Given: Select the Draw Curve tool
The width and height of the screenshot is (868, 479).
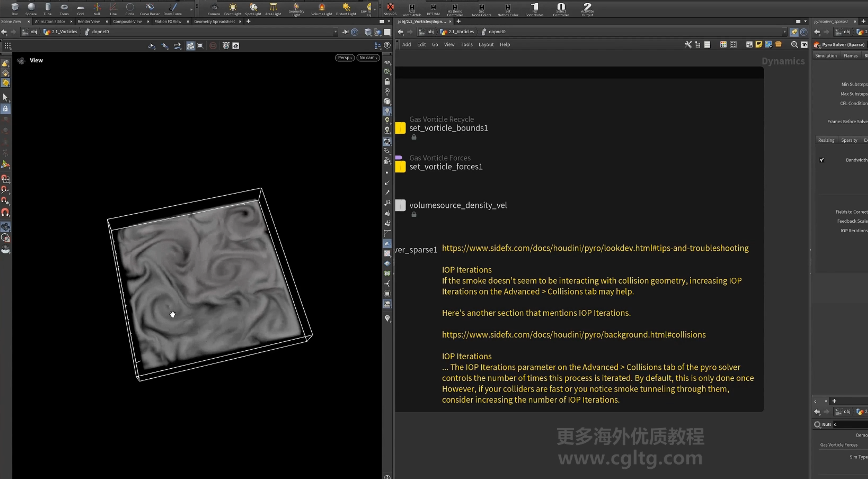Looking at the screenshot, I should tap(172, 9).
